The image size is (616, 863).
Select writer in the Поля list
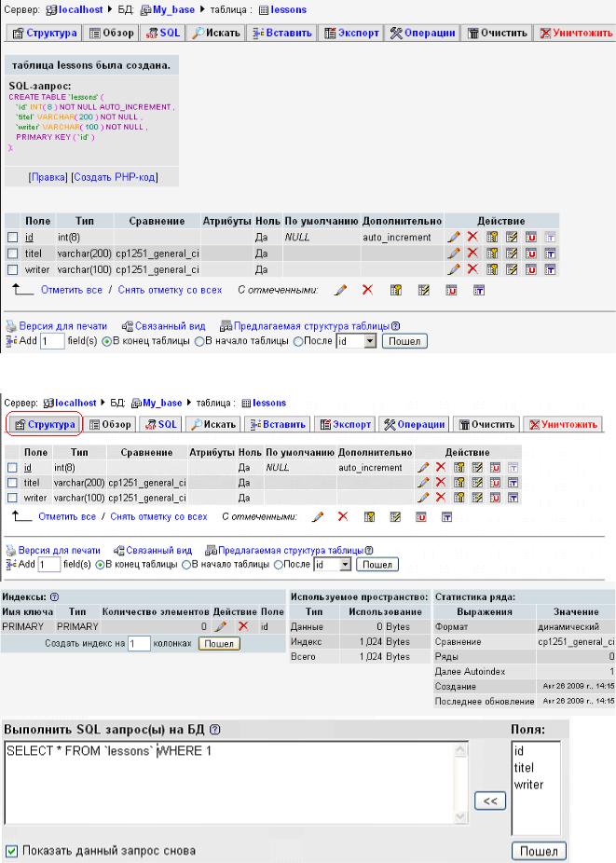(528, 785)
